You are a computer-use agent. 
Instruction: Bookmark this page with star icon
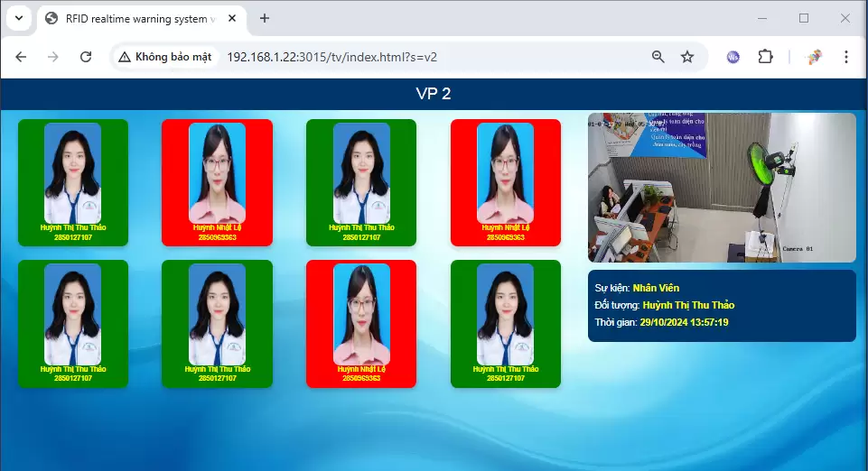tap(687, 57)
